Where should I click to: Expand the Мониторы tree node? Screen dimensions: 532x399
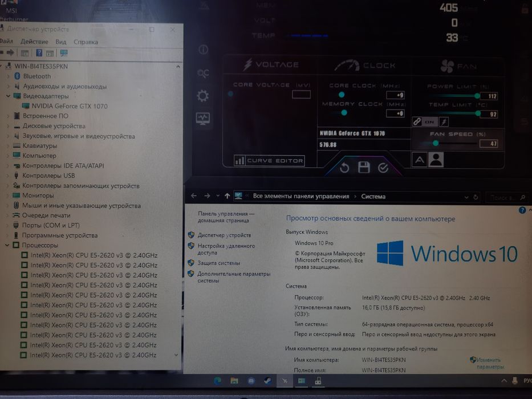tap(7, 196)
